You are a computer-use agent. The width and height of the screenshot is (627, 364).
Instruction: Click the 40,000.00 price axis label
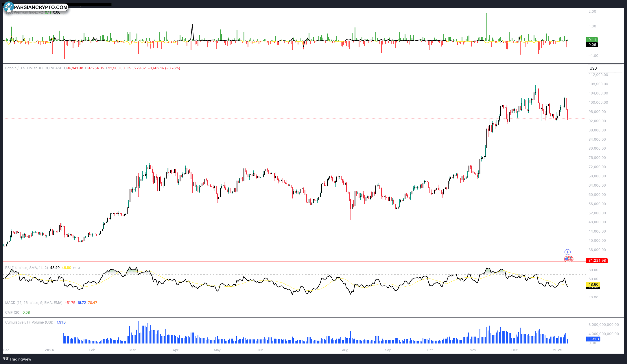point(597,241)
